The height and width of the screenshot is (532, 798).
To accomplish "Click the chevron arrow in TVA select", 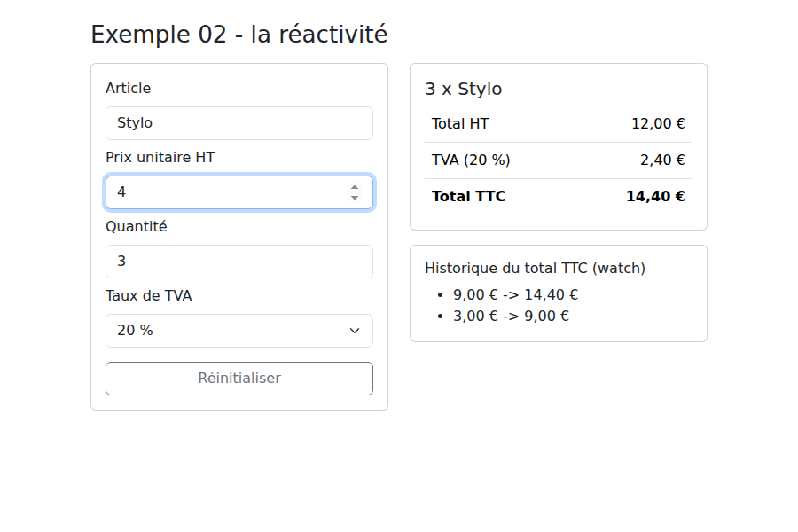I will point(355,331).
